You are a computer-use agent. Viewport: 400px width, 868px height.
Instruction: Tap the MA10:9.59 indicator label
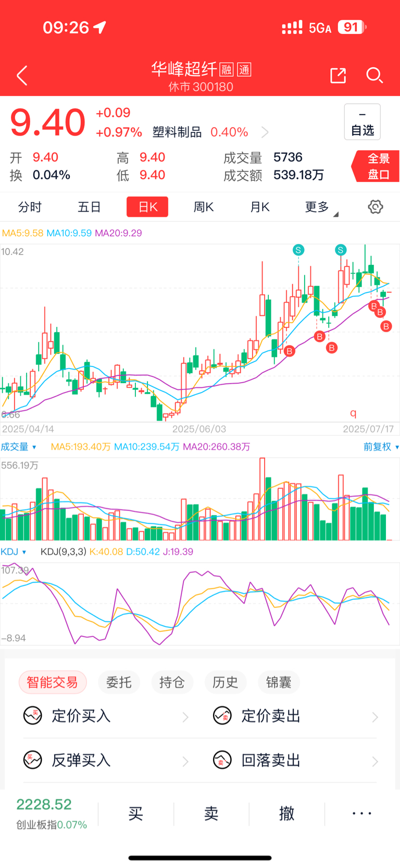click(x=69, y=233)
